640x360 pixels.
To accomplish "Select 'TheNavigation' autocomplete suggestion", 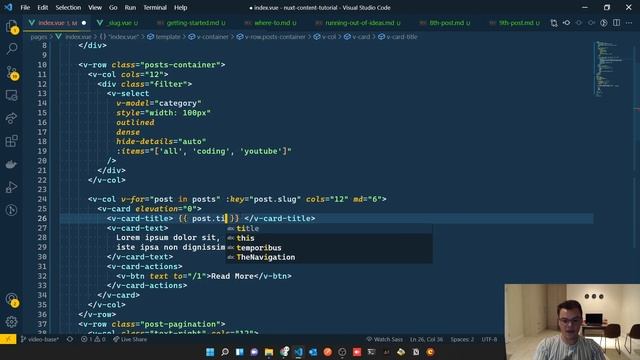I will [x=329, y=258].
